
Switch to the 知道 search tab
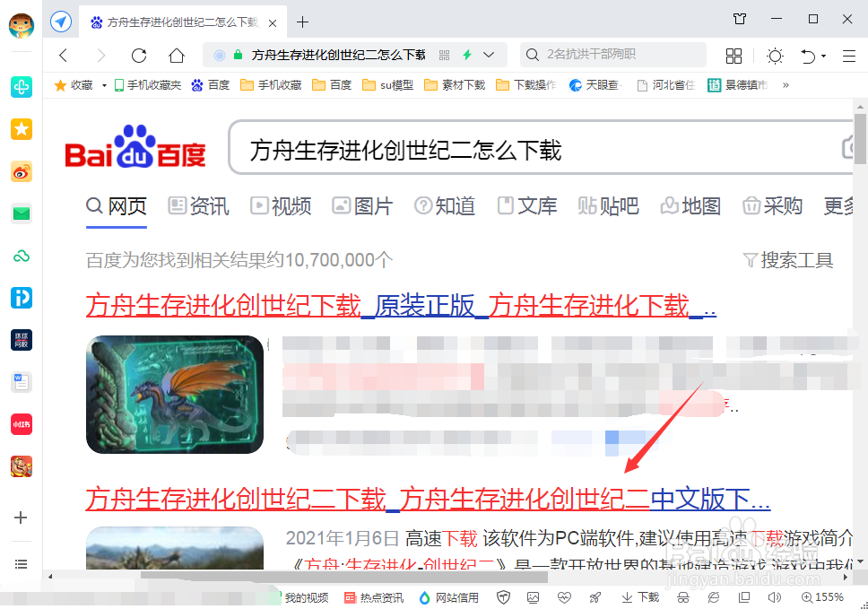tap(445, 206)
